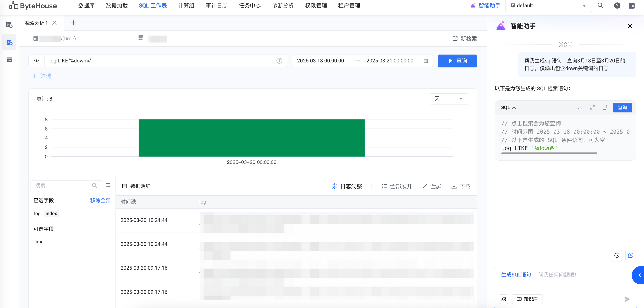Click the SQL code mode toggle icon
Screen dimensions: 644x308
tap(37, 61)
